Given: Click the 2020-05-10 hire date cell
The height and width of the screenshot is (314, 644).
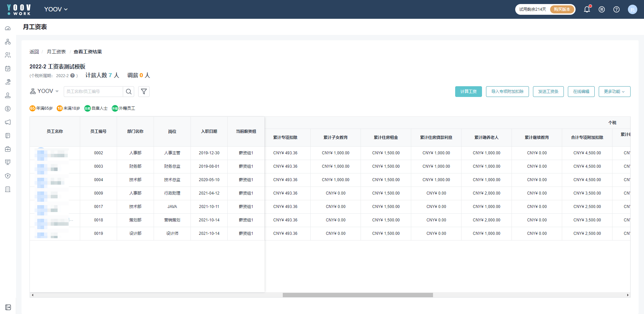Looking at the screenshot, I should click(209, 180).
